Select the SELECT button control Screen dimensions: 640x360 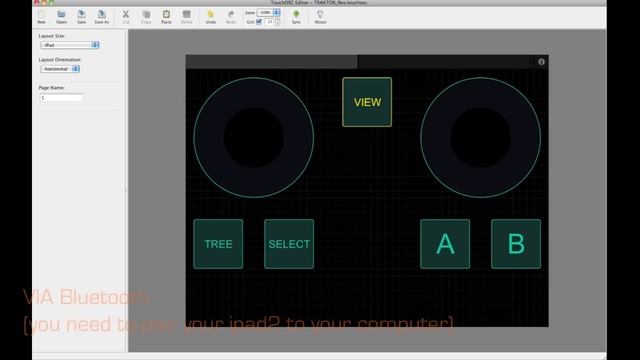[289, 244]
